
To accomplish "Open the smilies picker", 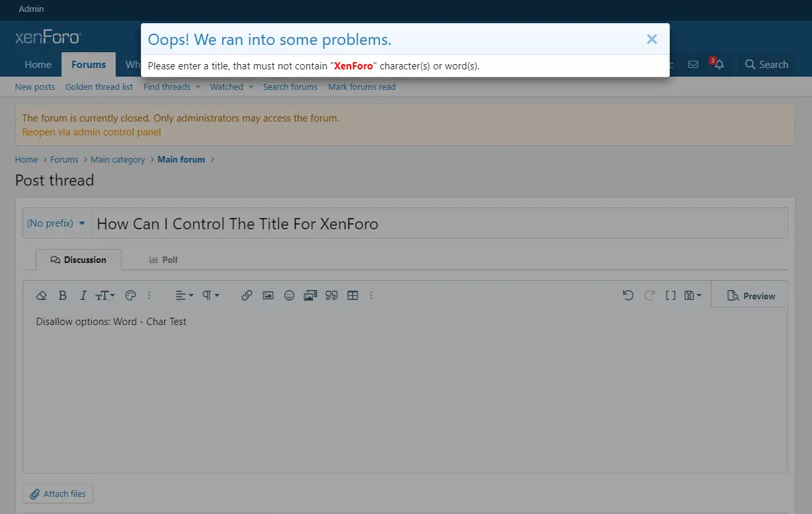I will tap(289, 295).
